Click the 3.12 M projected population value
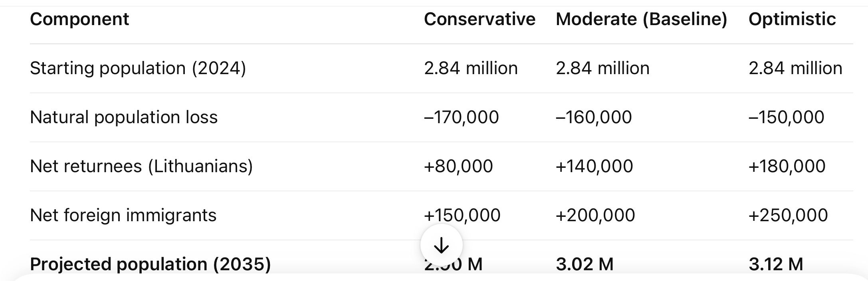Screen dimensions: 868x281 [776, 264]
